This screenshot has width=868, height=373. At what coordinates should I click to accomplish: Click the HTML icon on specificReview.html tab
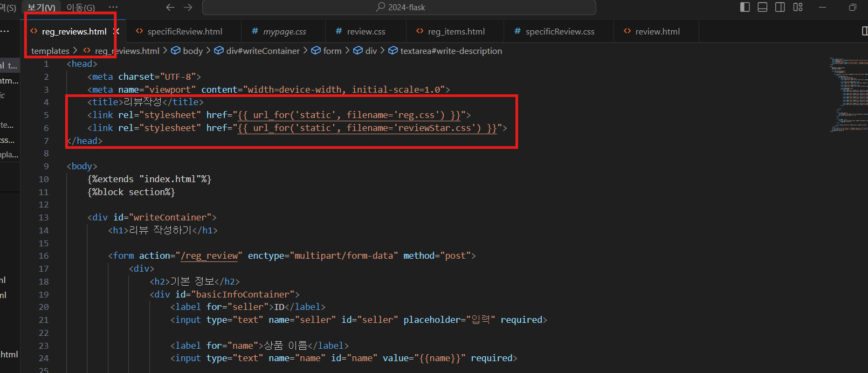[139, 31]
